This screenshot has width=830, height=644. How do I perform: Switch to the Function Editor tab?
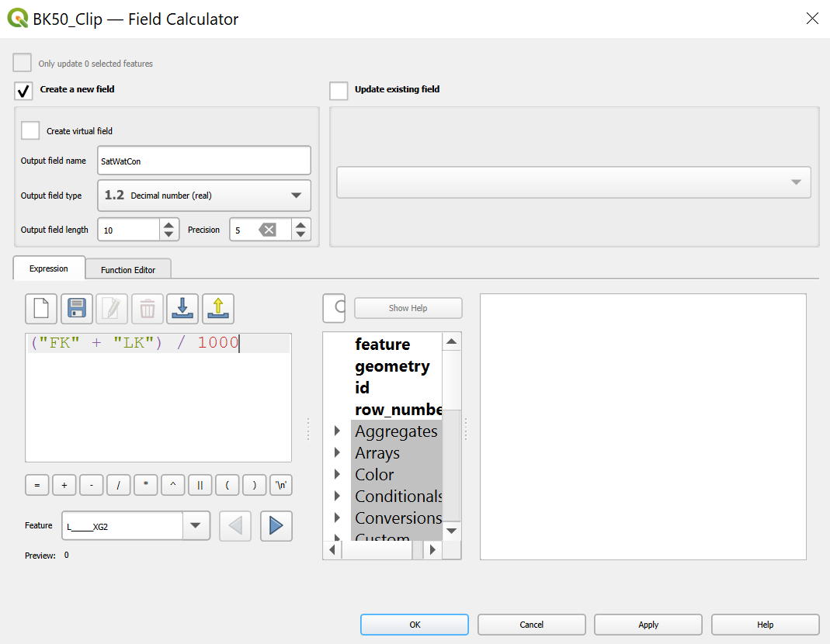point(128,270)
